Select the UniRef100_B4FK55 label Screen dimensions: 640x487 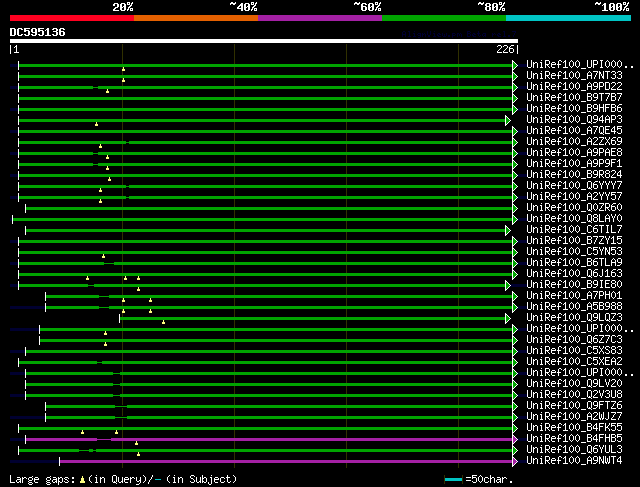coord(574,428)
